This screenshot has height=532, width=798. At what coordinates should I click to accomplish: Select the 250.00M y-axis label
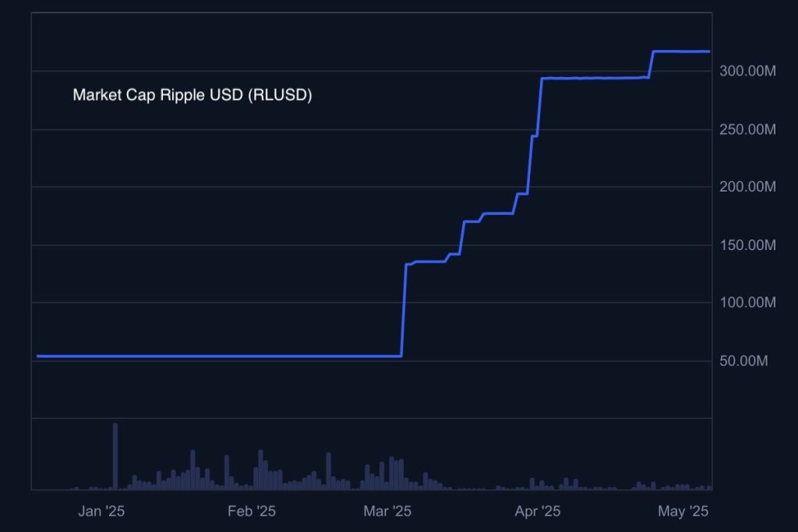point(747,130)
